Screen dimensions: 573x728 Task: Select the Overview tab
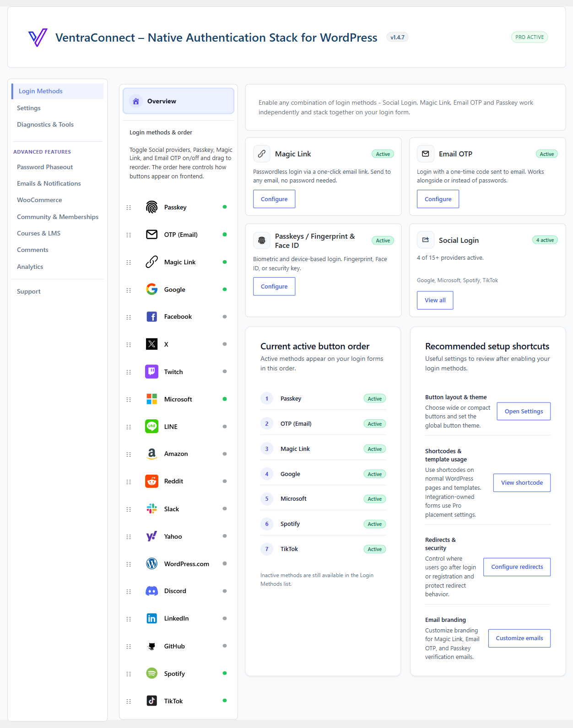point(178,101)
